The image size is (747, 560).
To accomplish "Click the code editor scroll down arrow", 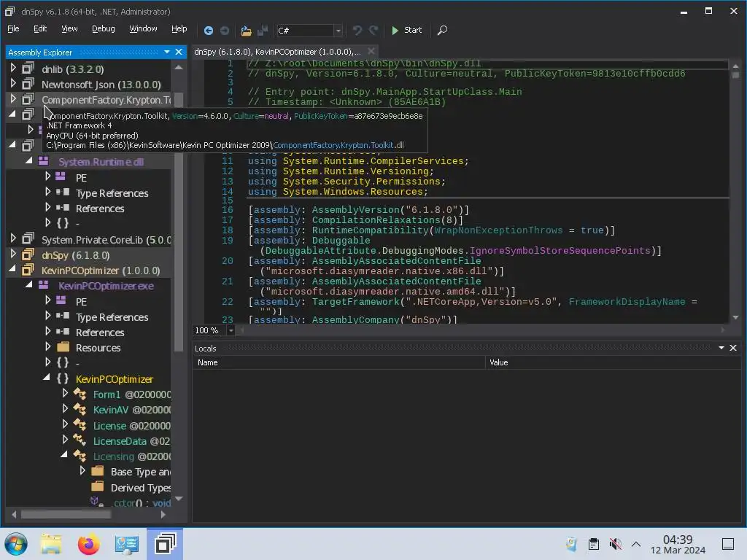I will (735, 317).
